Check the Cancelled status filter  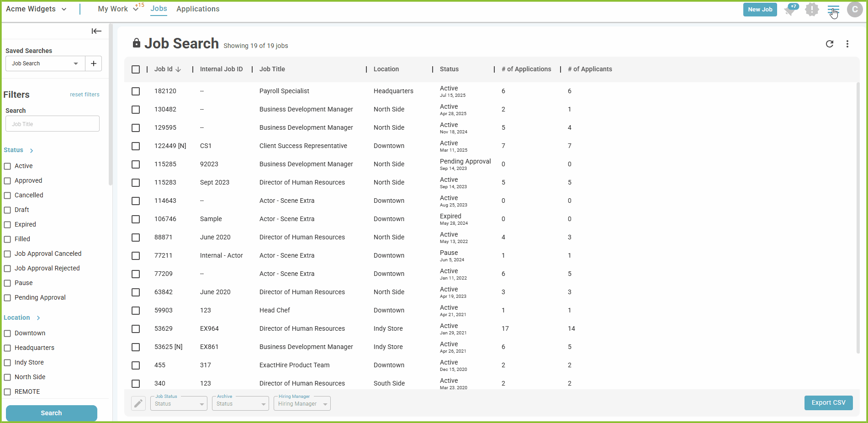7,196
